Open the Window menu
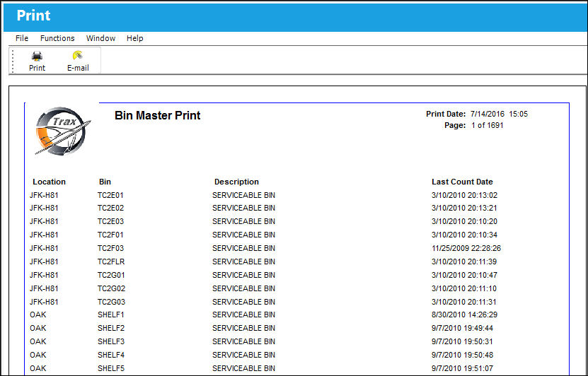The width and height of the screenshot is (588, 376). tap(101, 38)
